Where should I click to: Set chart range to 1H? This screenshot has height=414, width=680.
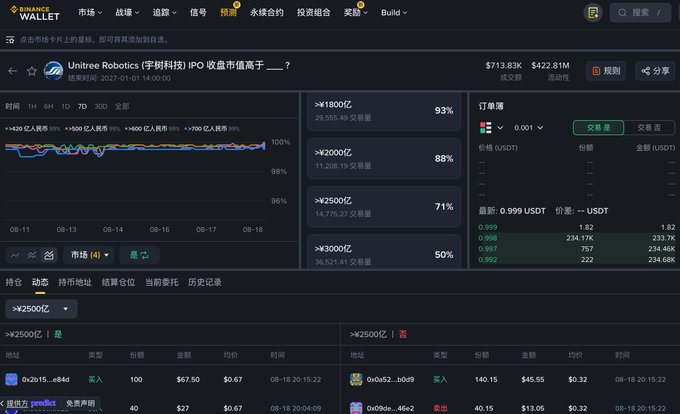pyautogui.click(x=32, y=106)
